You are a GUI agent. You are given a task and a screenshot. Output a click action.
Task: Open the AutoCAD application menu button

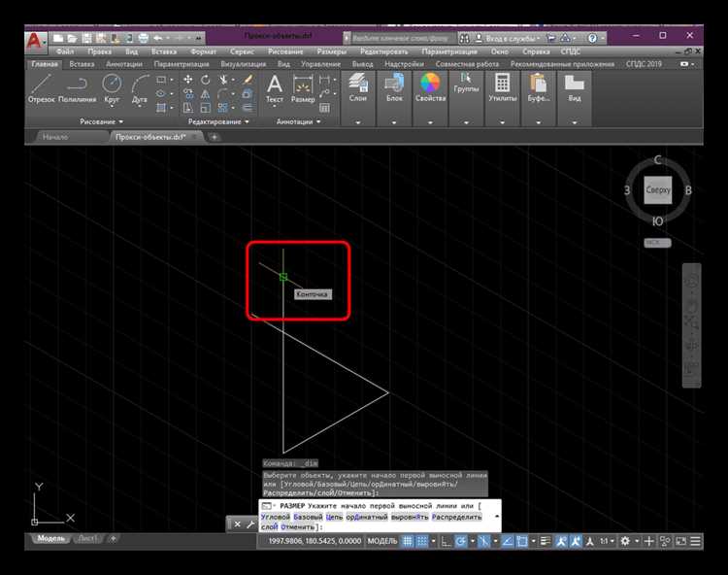(35, 41)
